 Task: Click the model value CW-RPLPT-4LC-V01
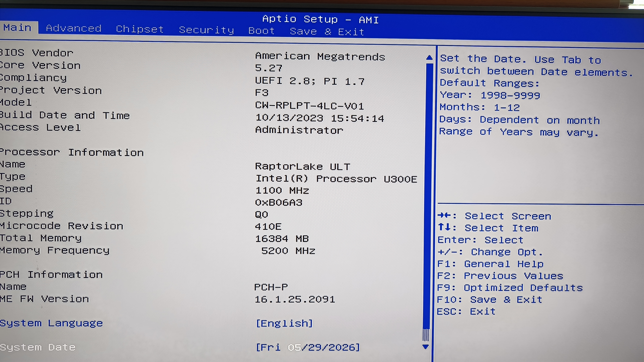coord(309,106)
